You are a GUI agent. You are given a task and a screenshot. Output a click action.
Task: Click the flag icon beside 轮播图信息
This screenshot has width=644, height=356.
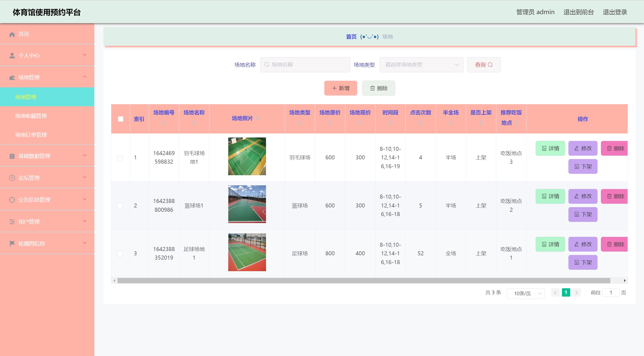click(x=12, y=244)
